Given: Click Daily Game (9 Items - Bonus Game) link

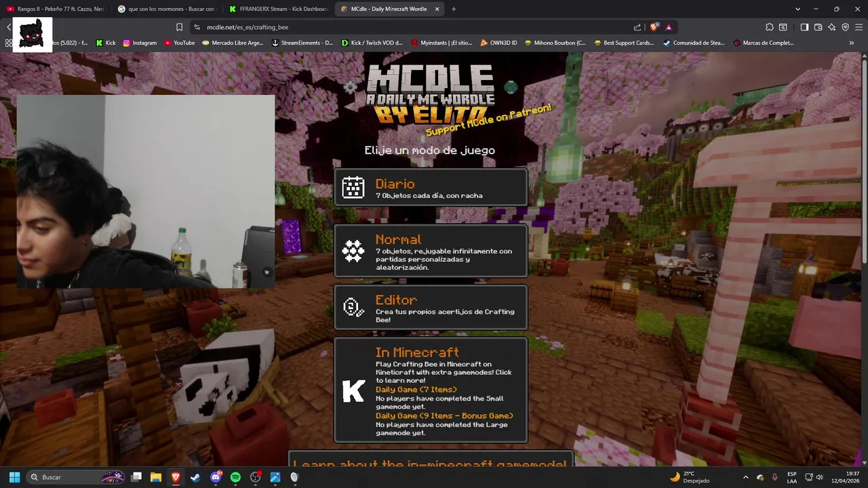Looking at the screenshot, I should coord(444,415).
